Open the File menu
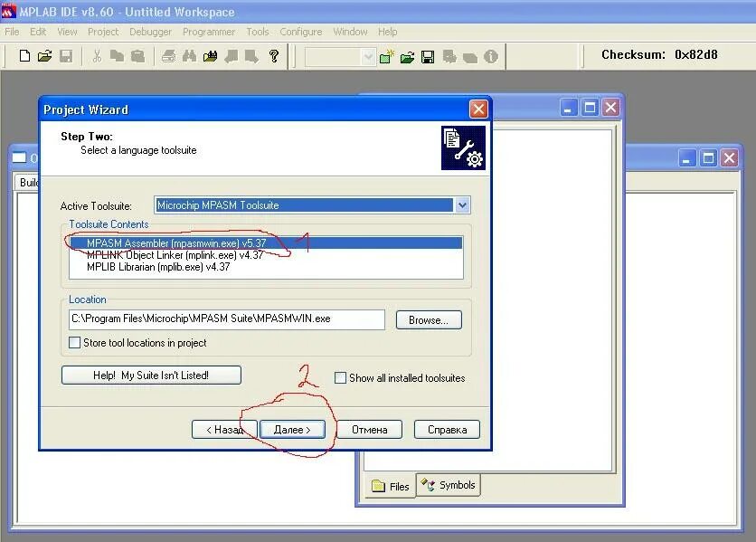756x542 pixels. pos(12,32)
